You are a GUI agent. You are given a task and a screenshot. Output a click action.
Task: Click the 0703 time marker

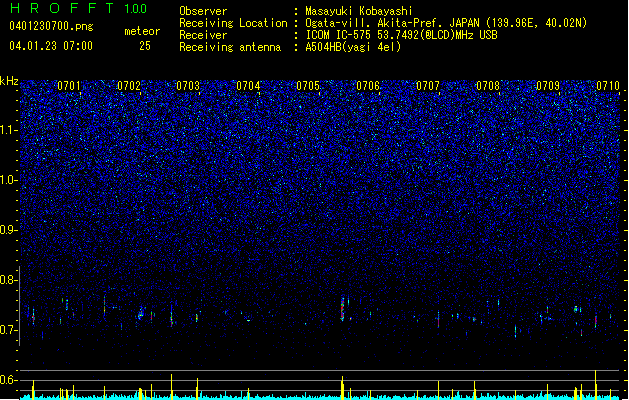(188, 86)
